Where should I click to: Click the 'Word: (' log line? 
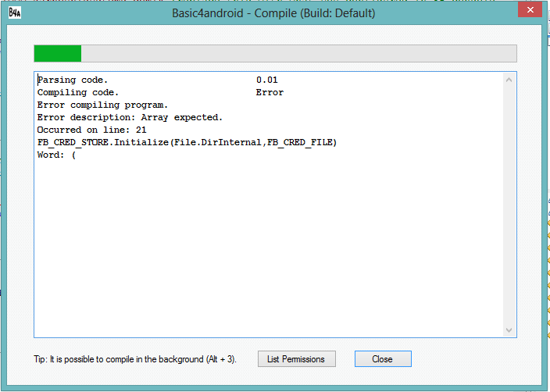(56, 155)
